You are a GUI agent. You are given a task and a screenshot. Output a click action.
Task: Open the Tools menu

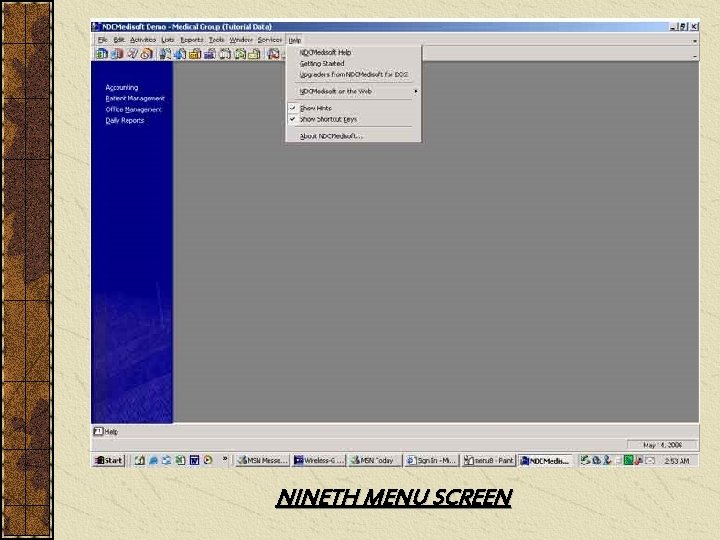point(216,40)
